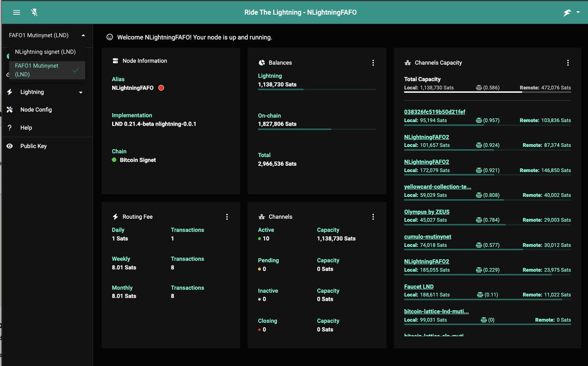
Task: Select NLightning signet (LND) node option
Action: tap(46, 52)
